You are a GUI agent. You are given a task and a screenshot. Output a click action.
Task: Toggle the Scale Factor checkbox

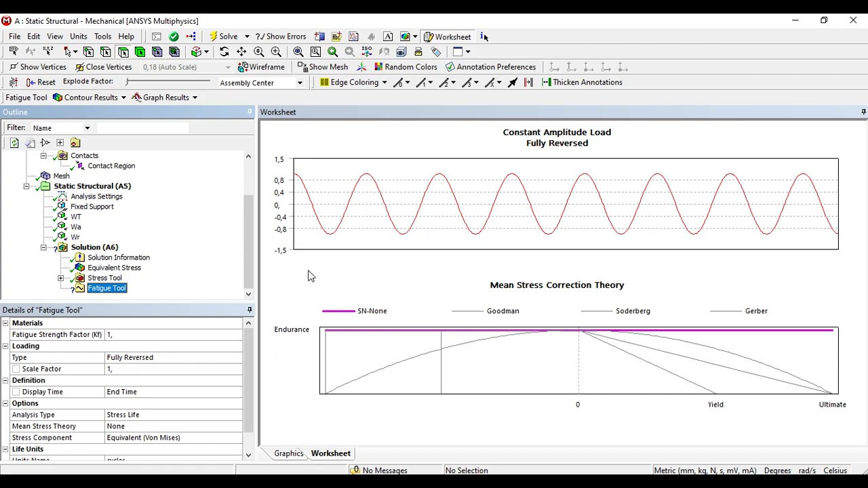click(x=16, y=369)
